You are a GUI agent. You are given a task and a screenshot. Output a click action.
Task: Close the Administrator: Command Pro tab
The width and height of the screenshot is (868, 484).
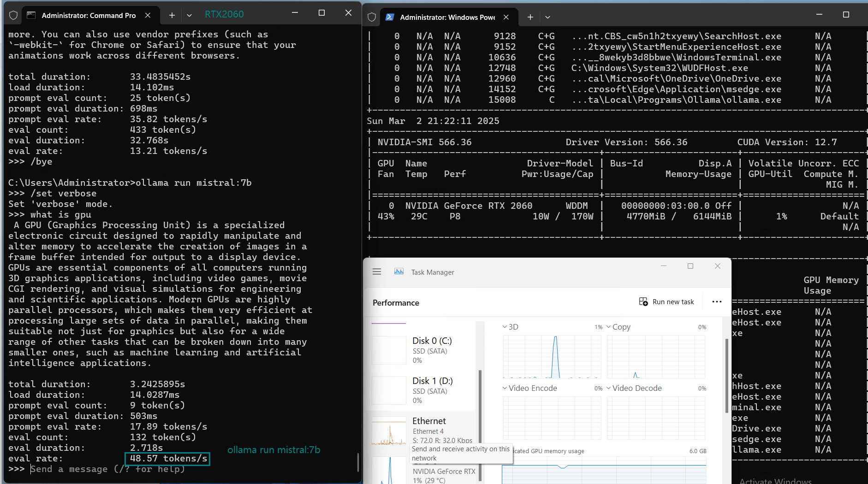point(148,15)
